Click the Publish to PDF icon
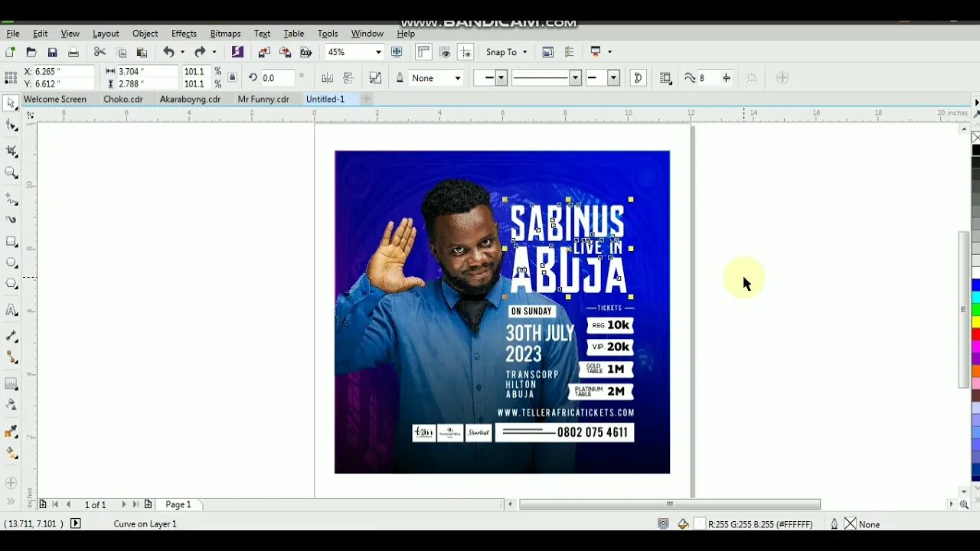Image resolution: width=980 pixels, height=551 pixels. pyautogui.click(x=306, y=52)
